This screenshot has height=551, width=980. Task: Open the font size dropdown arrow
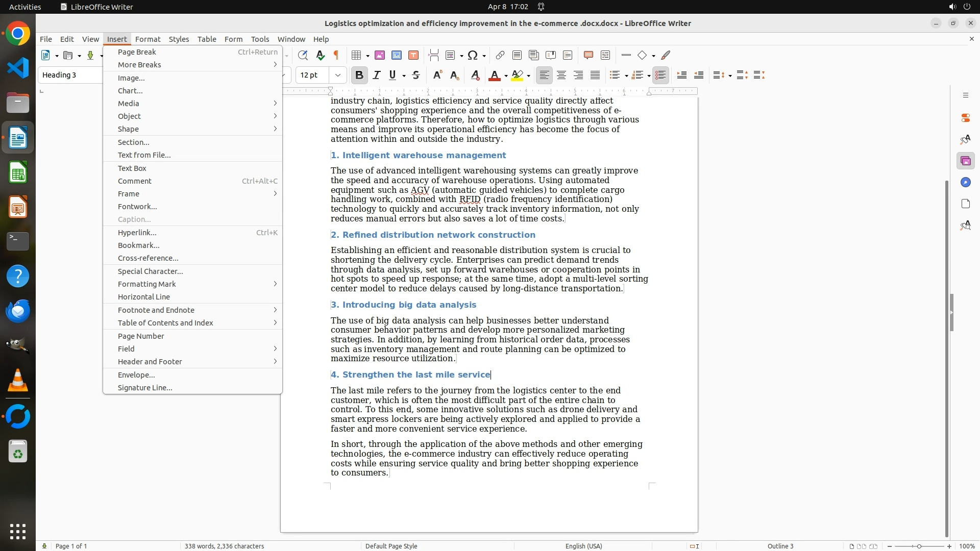(x=338, y=76)
